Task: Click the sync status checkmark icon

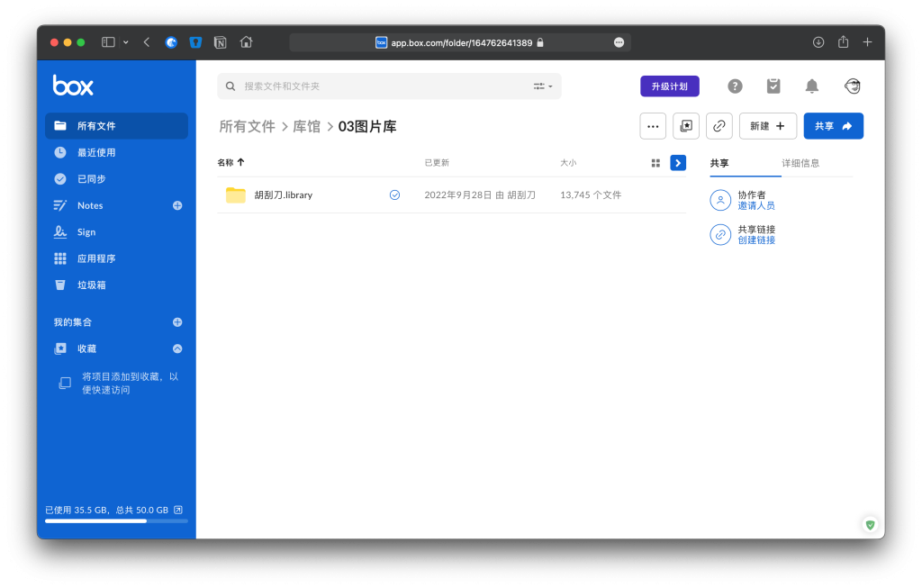Action: (394, 194)
